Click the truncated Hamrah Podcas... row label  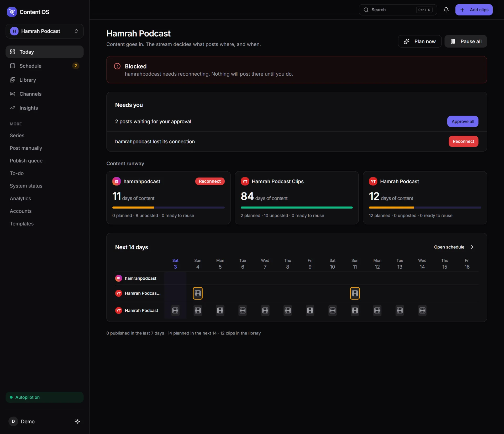pos(143,293)
